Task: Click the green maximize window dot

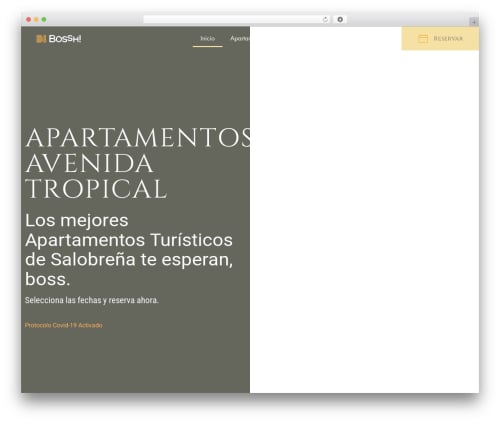Action: click(44, 20)
